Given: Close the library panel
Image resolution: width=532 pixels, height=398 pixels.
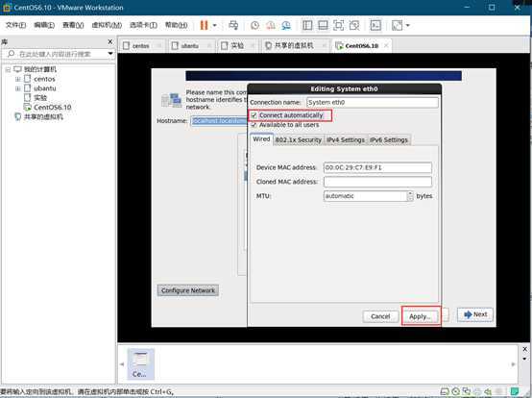Looking at the screenshot, I should point(109,41).
